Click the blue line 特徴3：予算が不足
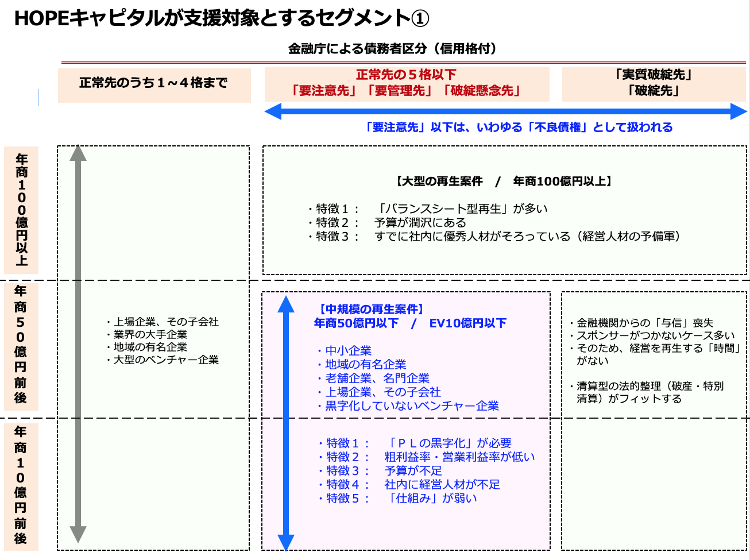This screenshot has width=750, height=560. click(x=379, y=470)
